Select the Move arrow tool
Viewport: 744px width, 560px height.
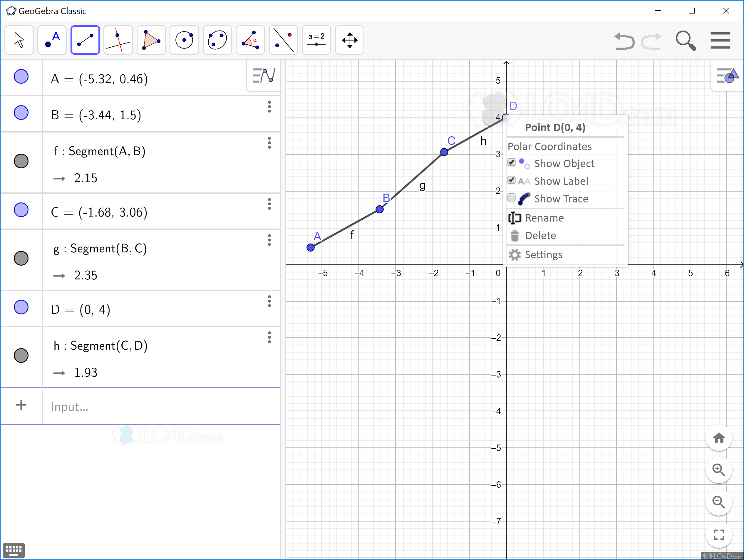[x=19, y=40]
